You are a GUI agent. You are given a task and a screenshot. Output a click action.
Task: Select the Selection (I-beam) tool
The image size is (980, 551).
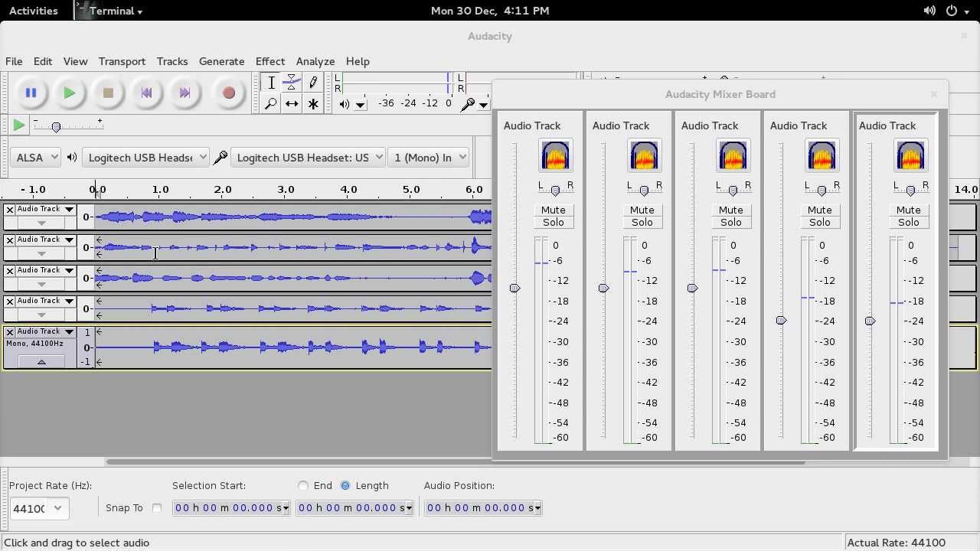click(x=271, y=82)
